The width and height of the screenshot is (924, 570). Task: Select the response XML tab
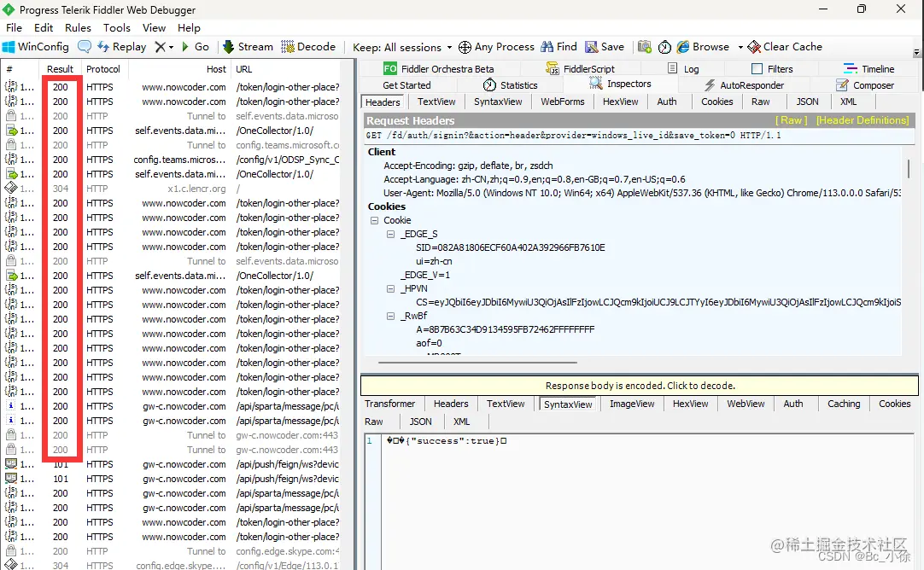pos(461,422)
